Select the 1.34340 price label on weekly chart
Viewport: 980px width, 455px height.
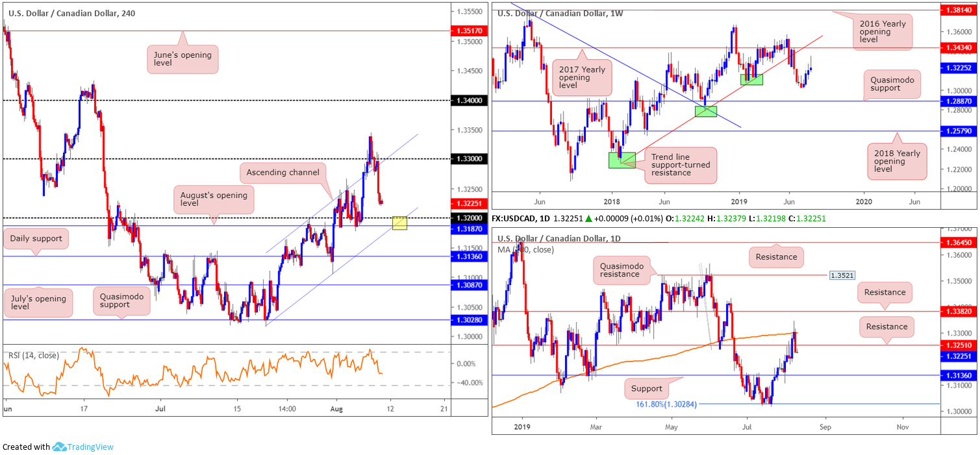coord(959,47)
